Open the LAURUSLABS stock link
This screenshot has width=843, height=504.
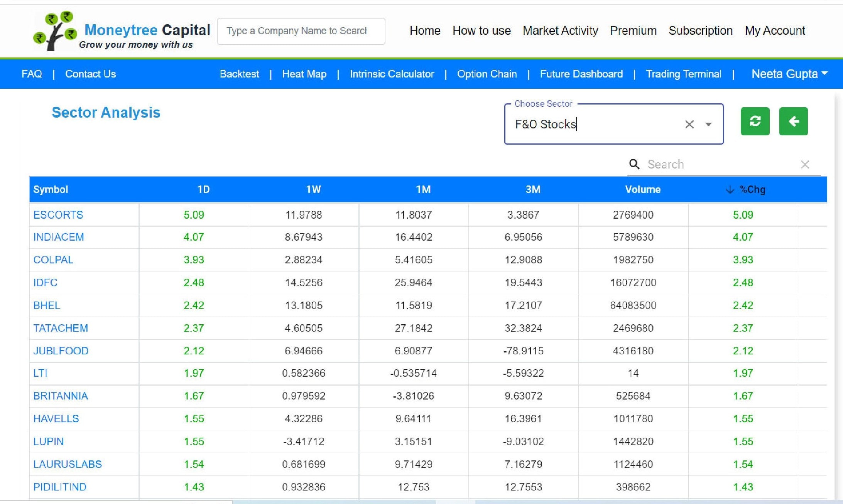68,464
